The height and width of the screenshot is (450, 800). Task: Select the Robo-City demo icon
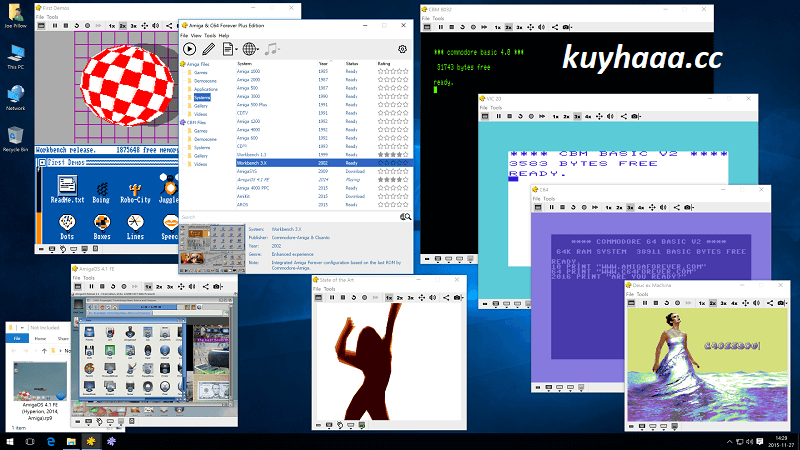click(x=135, y=192)
